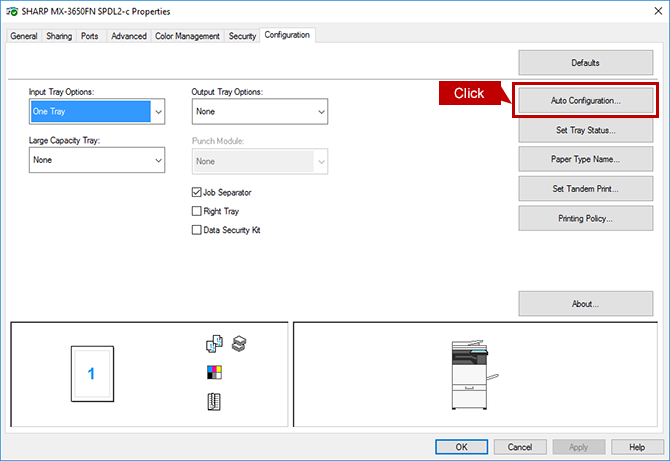Switch to the General tab
This screenshot has height=461, width=670.
click(x=24, y=36)
